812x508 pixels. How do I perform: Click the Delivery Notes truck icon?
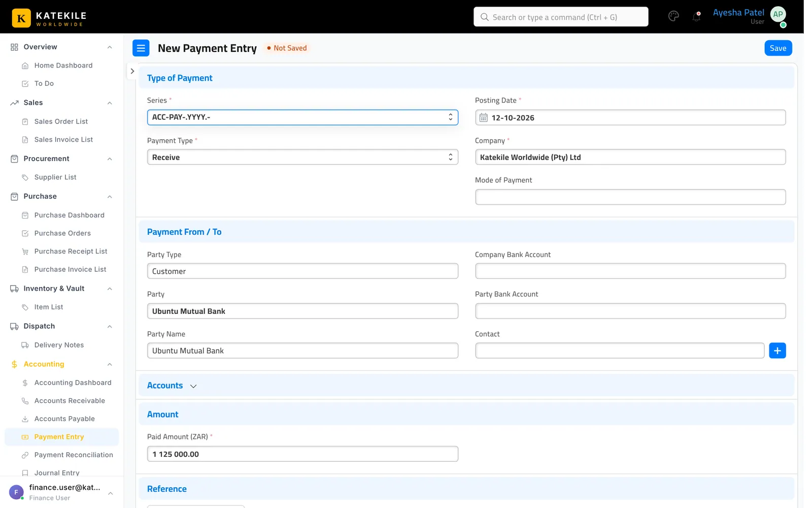tap(25, 345)
